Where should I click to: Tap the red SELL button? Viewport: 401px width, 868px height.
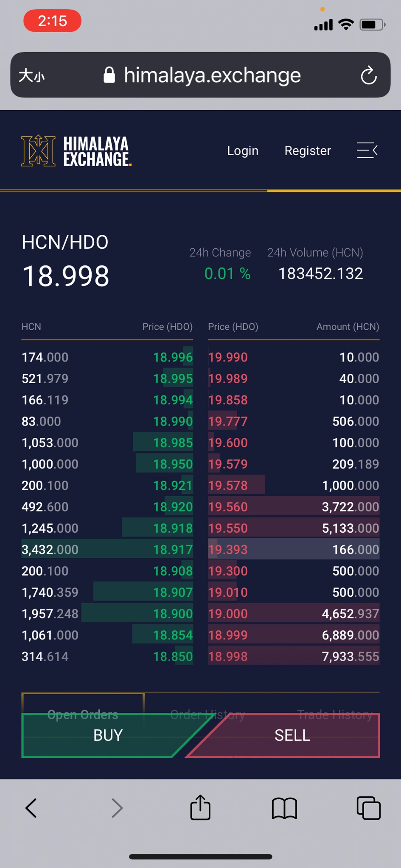(292, 735)
